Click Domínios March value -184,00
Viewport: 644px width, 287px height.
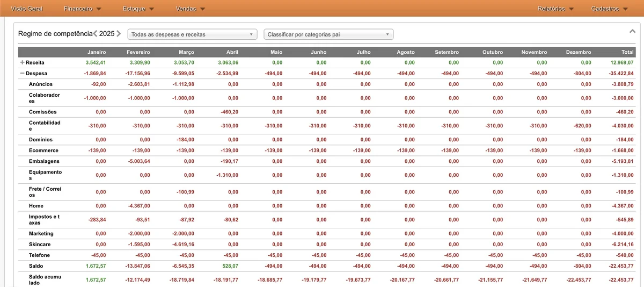[185, 140]
